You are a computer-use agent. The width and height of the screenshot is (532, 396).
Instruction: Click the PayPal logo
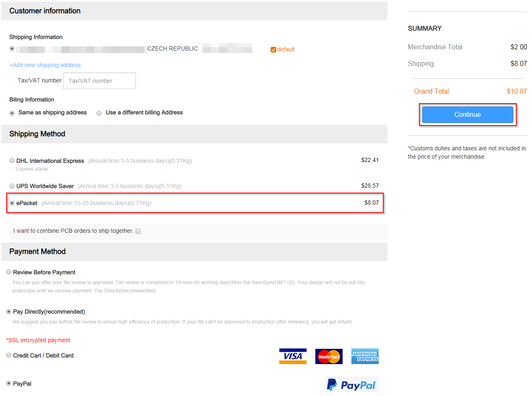352,384
